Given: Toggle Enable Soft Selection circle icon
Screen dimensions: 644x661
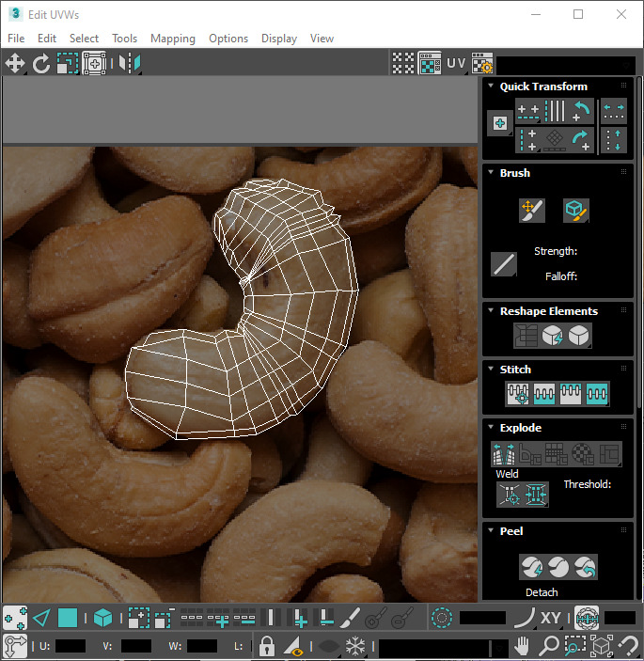Looking at the screenshot, I should click(x=442, y=619).
